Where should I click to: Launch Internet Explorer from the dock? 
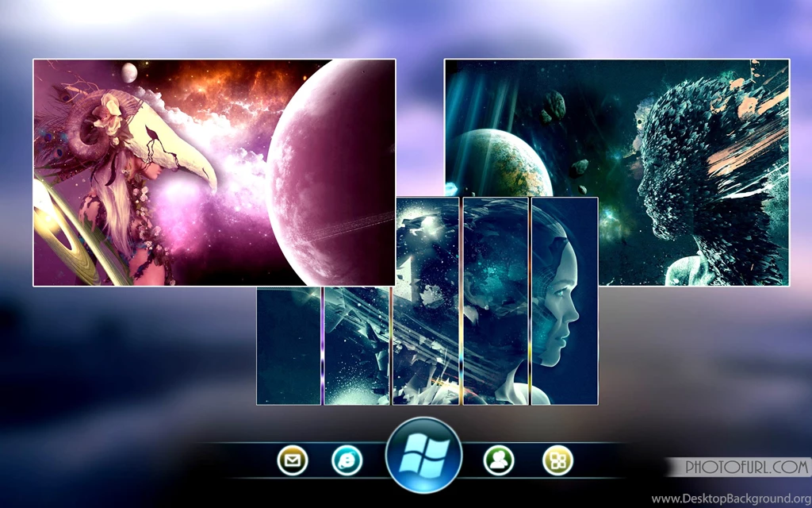pyautogui.click(x=347, y=460)
